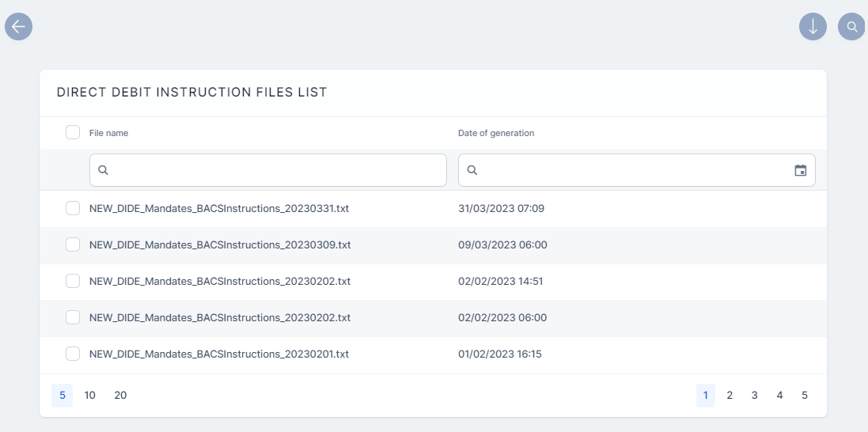
Task: Click the round search icon top right
Action: (851, 26)
